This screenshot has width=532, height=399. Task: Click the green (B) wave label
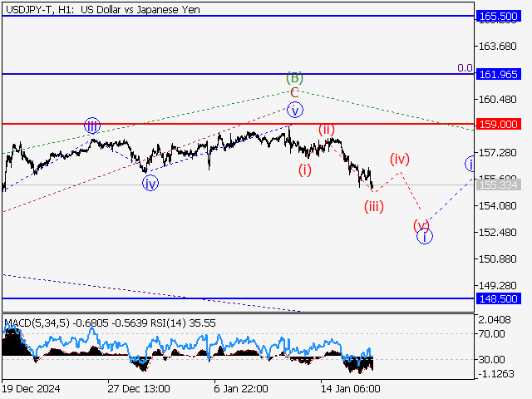tap(293, 78)
